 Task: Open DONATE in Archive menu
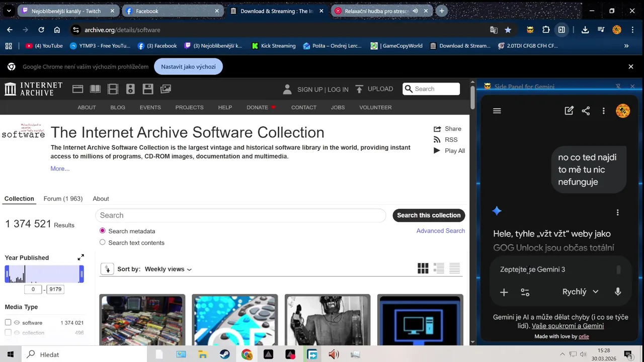point(261,107)
